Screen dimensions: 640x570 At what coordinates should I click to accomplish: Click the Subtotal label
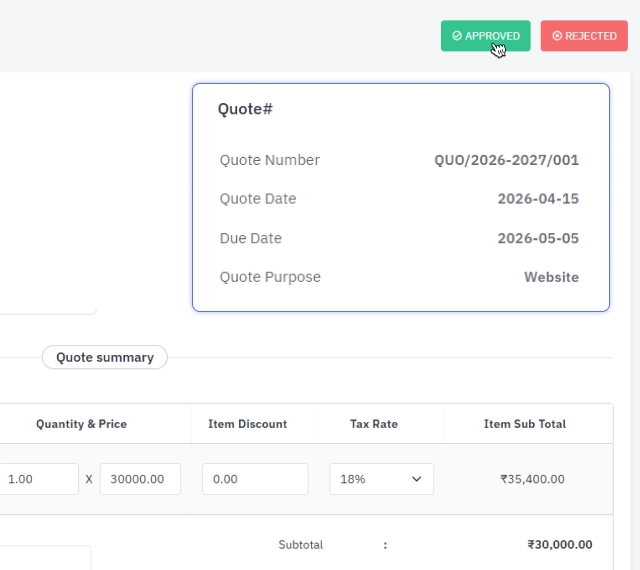coord(301,545)
